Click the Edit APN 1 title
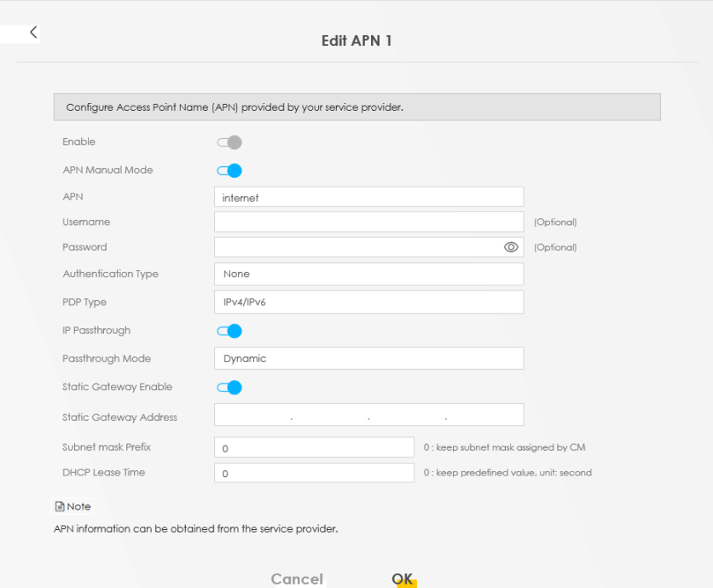The width and height of the screenshot is (713, 588). (356, 41)
